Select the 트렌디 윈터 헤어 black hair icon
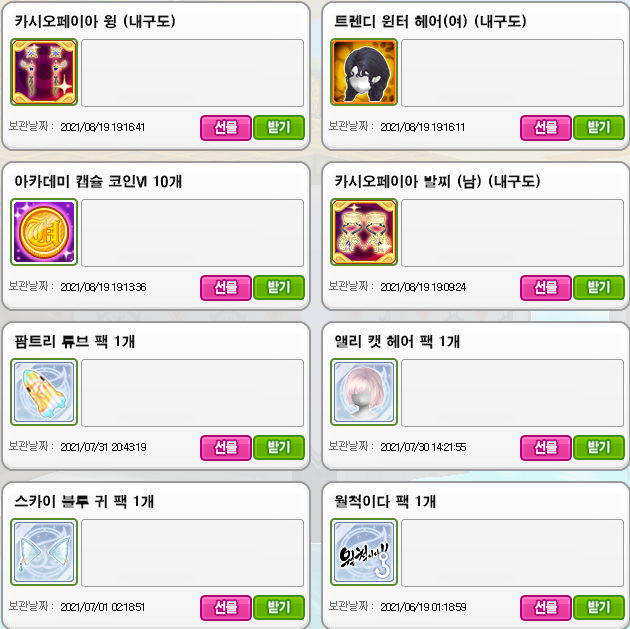The image size is (630, 629). (x=364, y=72)
